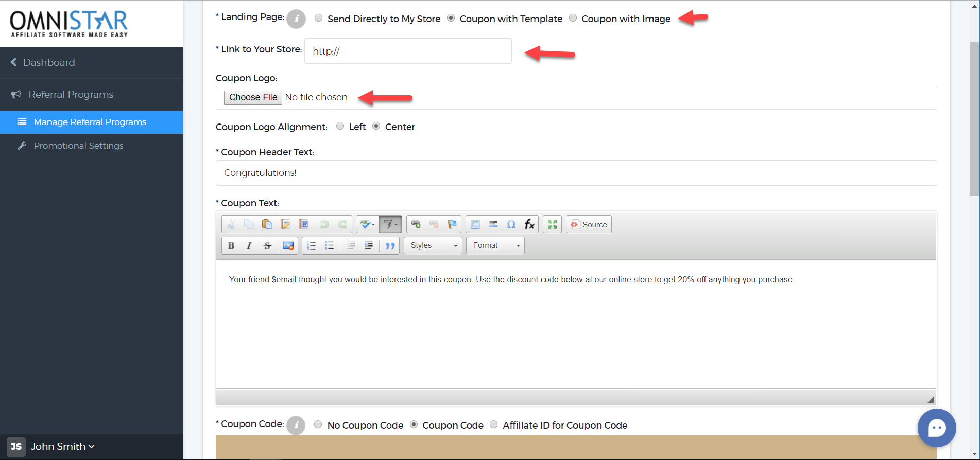Set coupon logo alignment to Left
Screen dimensions: 980x460
click(x=340, y=126)
